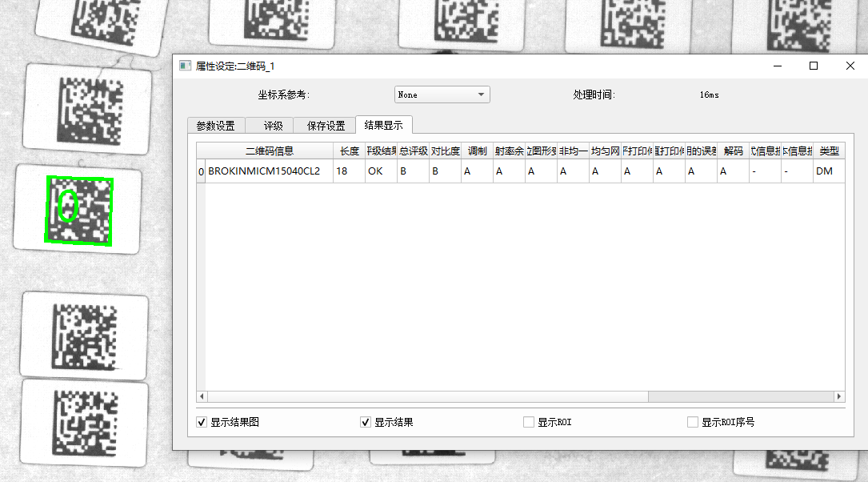Click the window icon in the title bar
This screenshot has width=868, height=482.
pyautogui.click(x=185, y=66)
